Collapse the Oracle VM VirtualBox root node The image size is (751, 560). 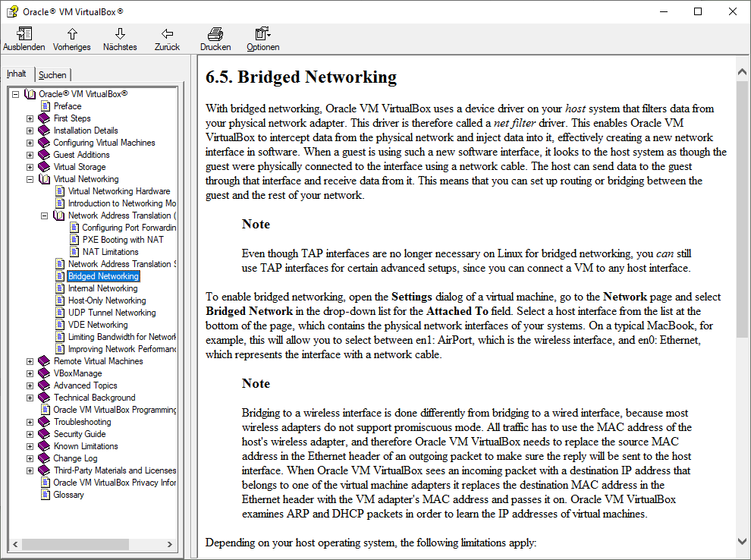click(15, 94)
